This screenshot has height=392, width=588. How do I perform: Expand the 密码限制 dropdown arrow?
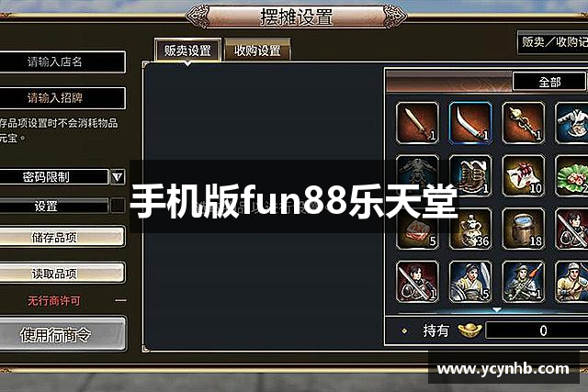tap(118, 176)
